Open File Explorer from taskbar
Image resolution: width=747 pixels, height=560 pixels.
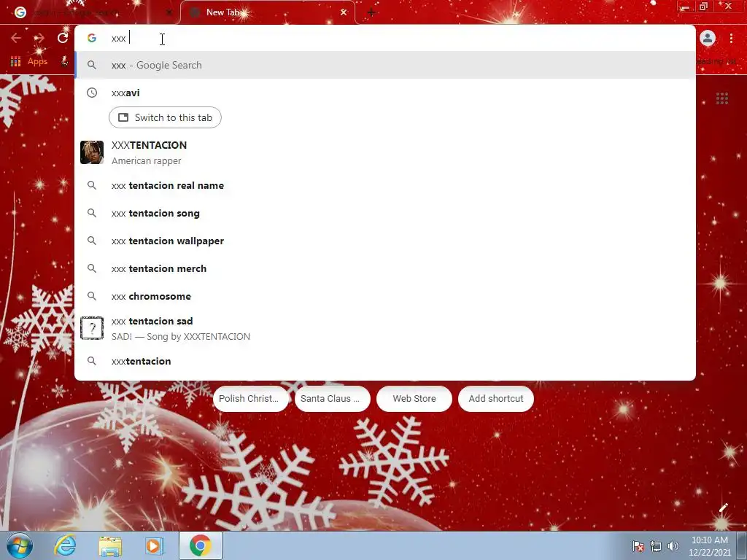(x=110, y=545)
